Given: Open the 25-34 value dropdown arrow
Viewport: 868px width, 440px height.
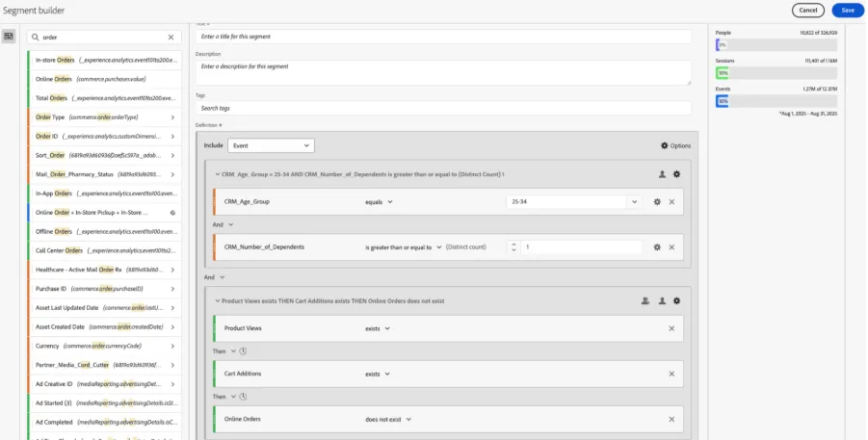Looking at the screenshot, I should coord(635,202).
